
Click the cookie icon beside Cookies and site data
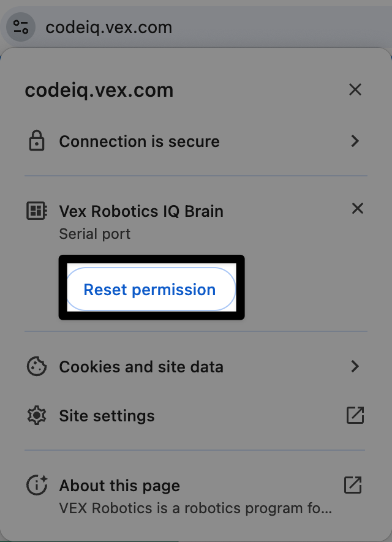point(37,366)
